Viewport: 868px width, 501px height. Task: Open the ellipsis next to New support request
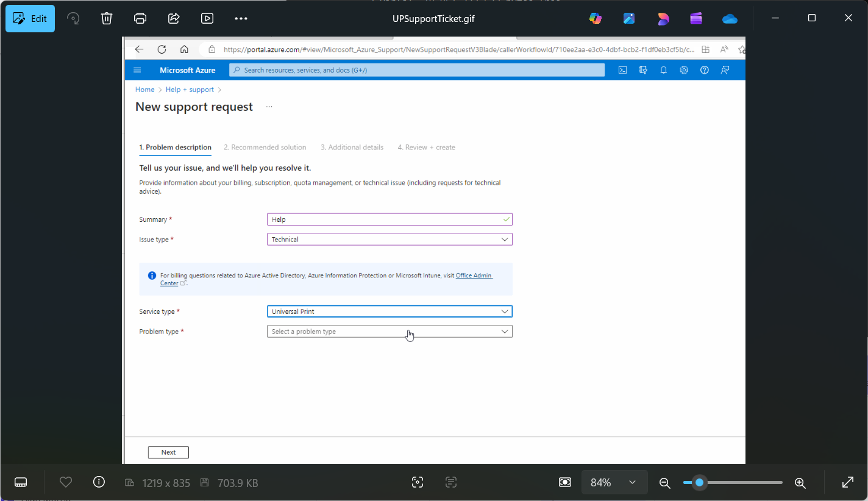[x=269, y=107]
